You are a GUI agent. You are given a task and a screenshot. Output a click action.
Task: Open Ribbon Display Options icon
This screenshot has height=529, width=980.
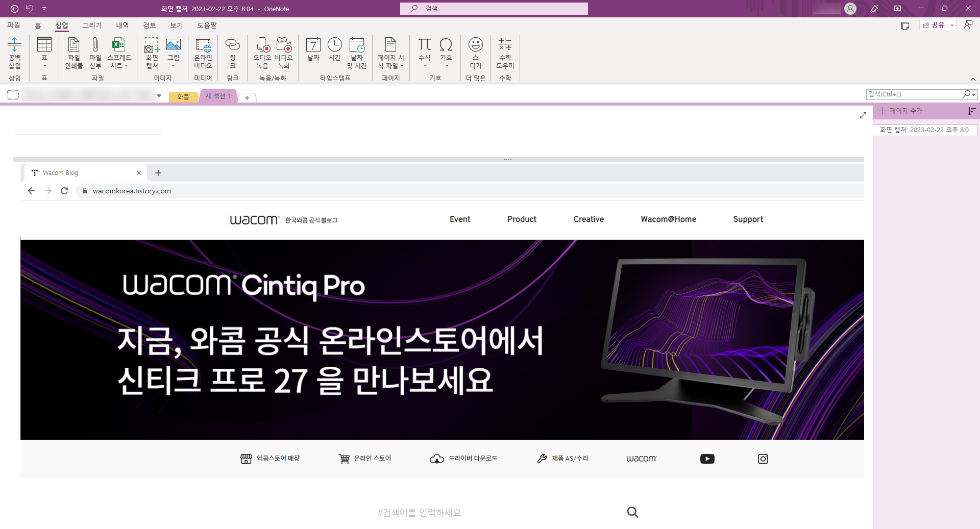(897, 9)
